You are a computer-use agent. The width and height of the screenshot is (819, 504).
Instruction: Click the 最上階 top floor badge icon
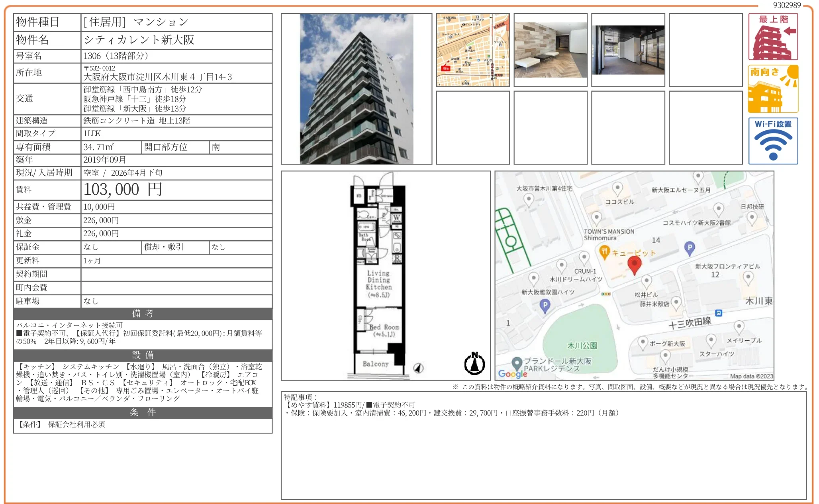(773, 37)
